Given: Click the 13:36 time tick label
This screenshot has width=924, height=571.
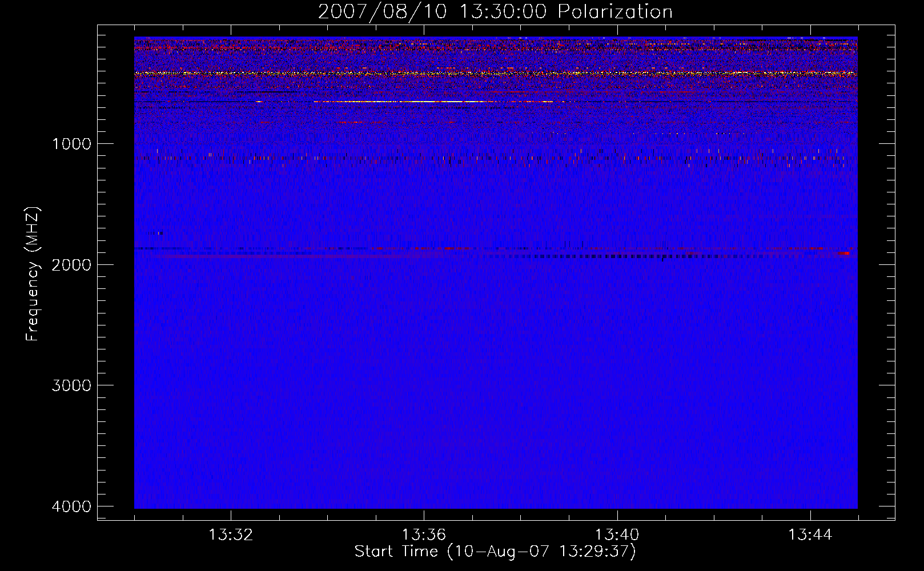Looking at the screenshot, I should (424, 535).
